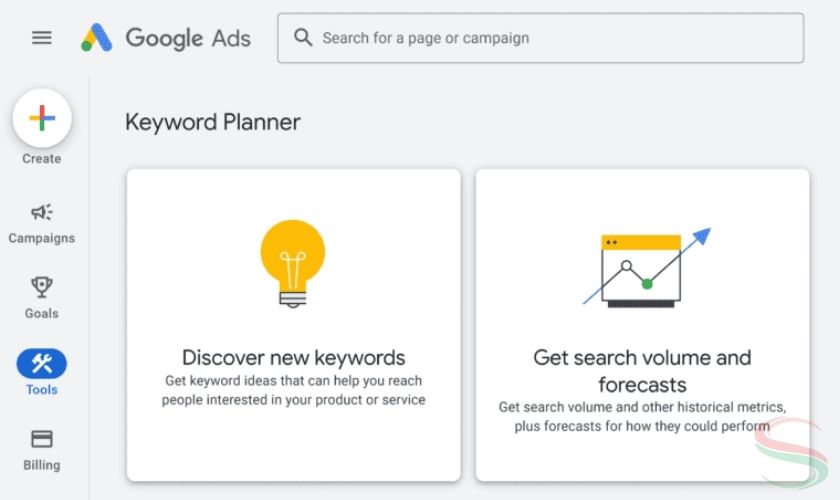Click the 'Google Ads' wordmark text
This screenshot has height=500, width=840.
tap(188, 38)
